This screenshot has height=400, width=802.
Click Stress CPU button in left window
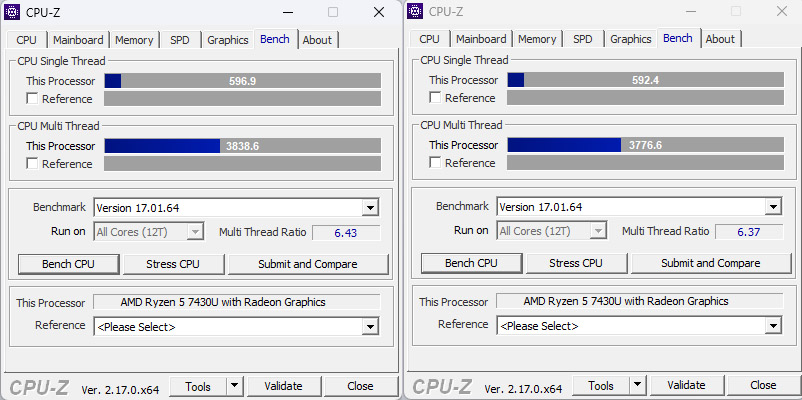(x=173, y=264)
